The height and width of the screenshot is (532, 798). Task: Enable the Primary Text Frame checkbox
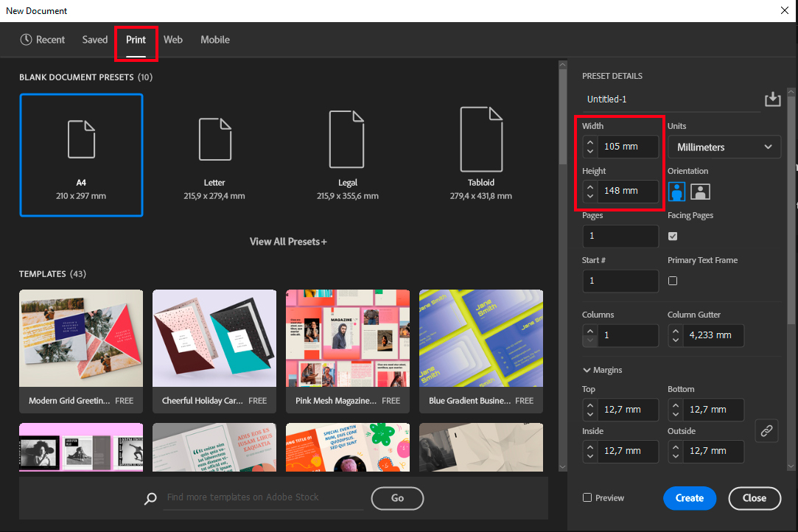(x=671, y=281)
